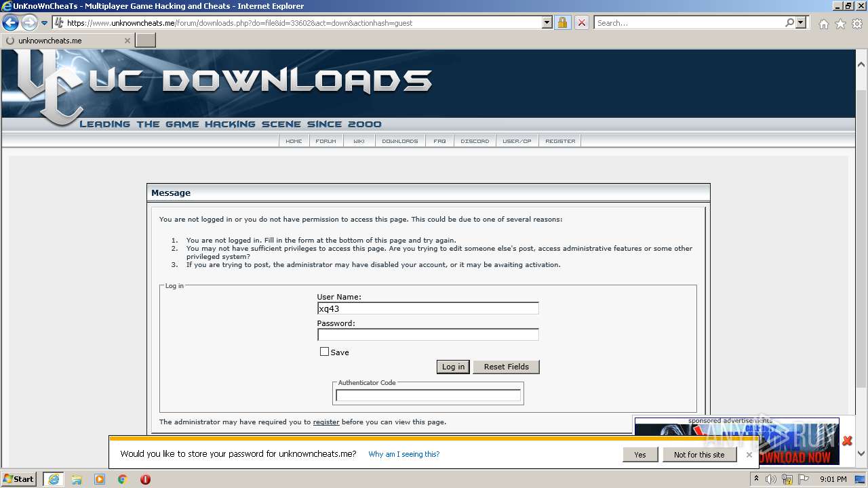The width and height of the screenshot is (868, 488).
Task: Show hidden tray icons
Action: coord(756,479)
